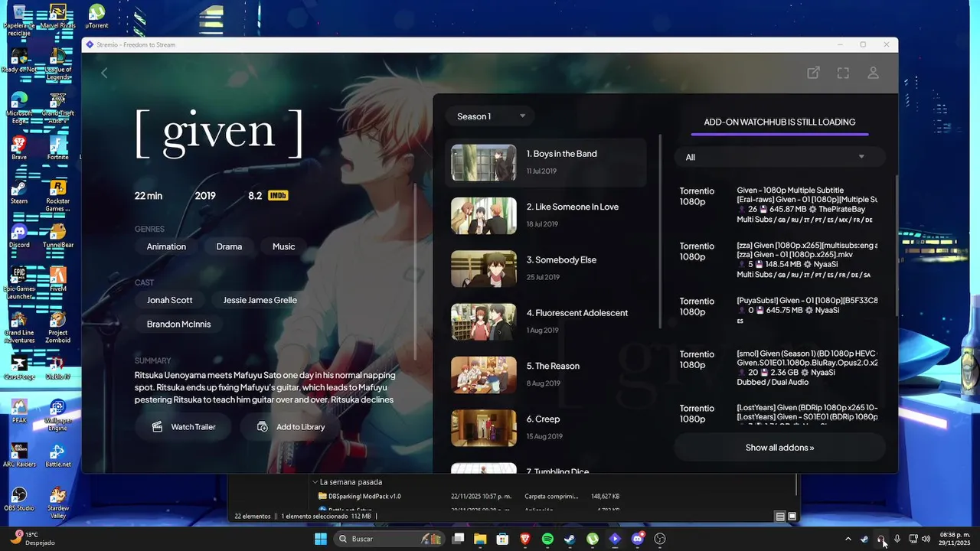Select the Animation genre tag

click(166, 246)
